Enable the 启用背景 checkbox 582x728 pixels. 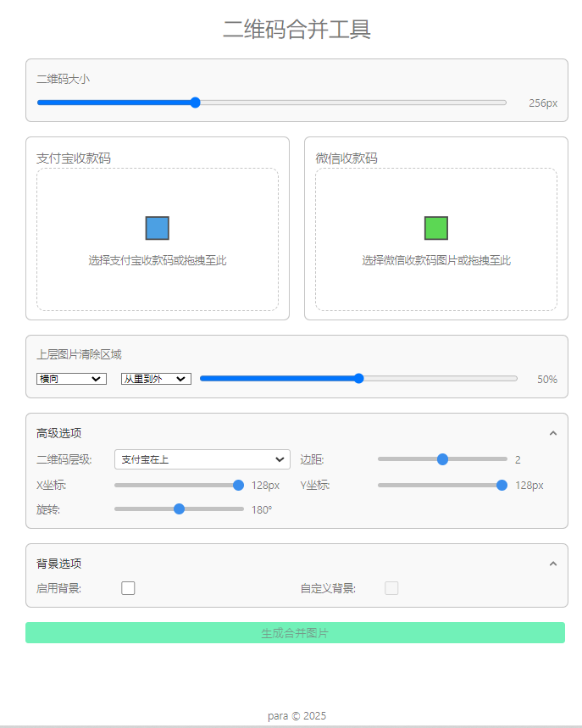coord(128,588)
